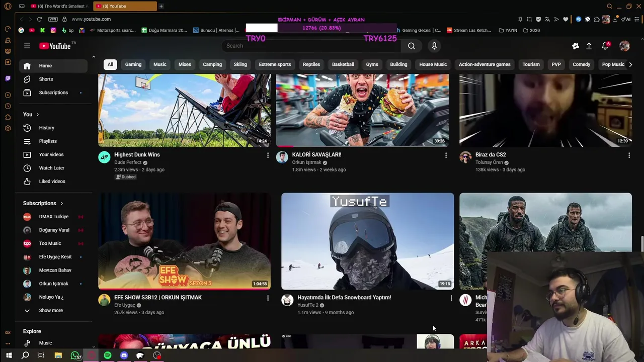
Task: Open Orkun Işıtmak channel name under KALORİ SAVAŞLARI
Action: point(306,163)
